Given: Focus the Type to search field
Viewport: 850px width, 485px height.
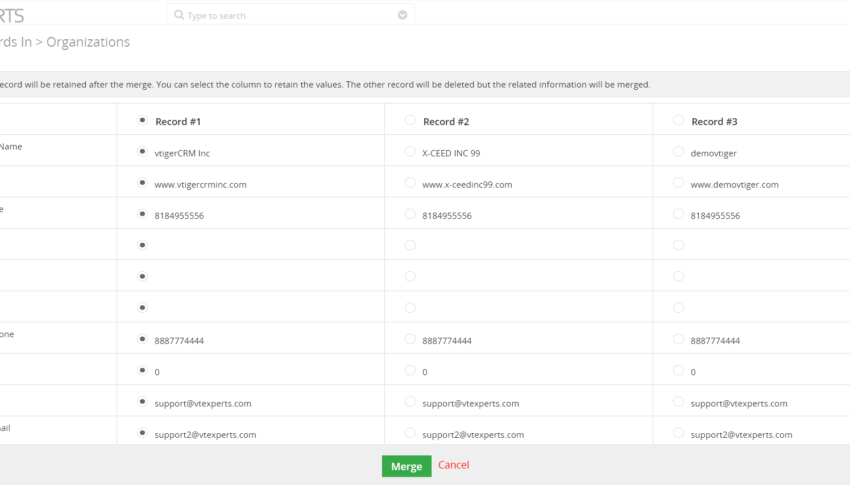Looking at the screenshot, I should [x=291, y=15].
